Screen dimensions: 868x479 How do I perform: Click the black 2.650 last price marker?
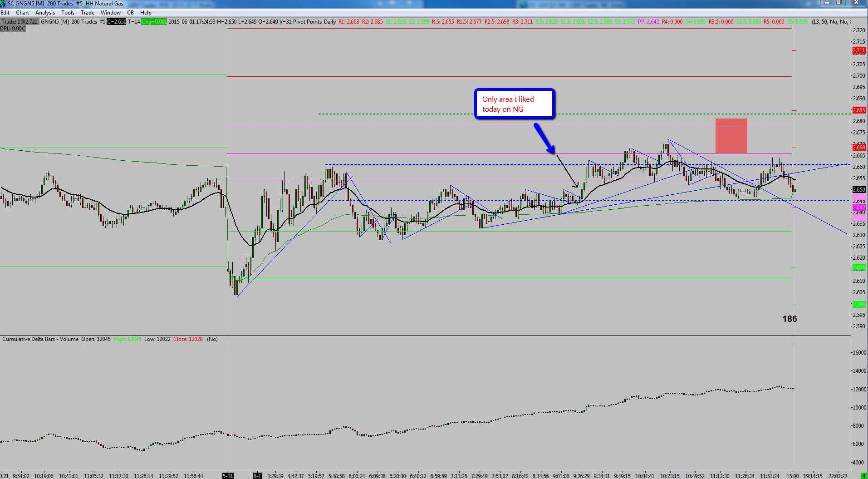[859, 190]
